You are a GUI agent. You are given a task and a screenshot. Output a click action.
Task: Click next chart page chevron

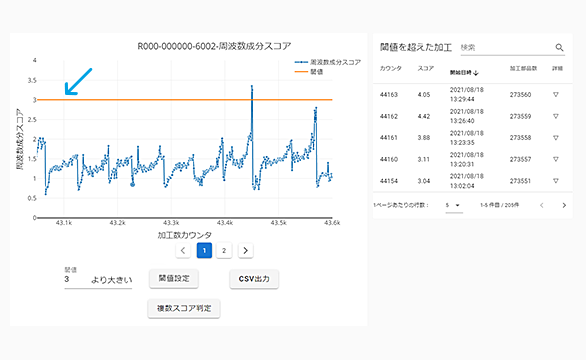point(245,250)
